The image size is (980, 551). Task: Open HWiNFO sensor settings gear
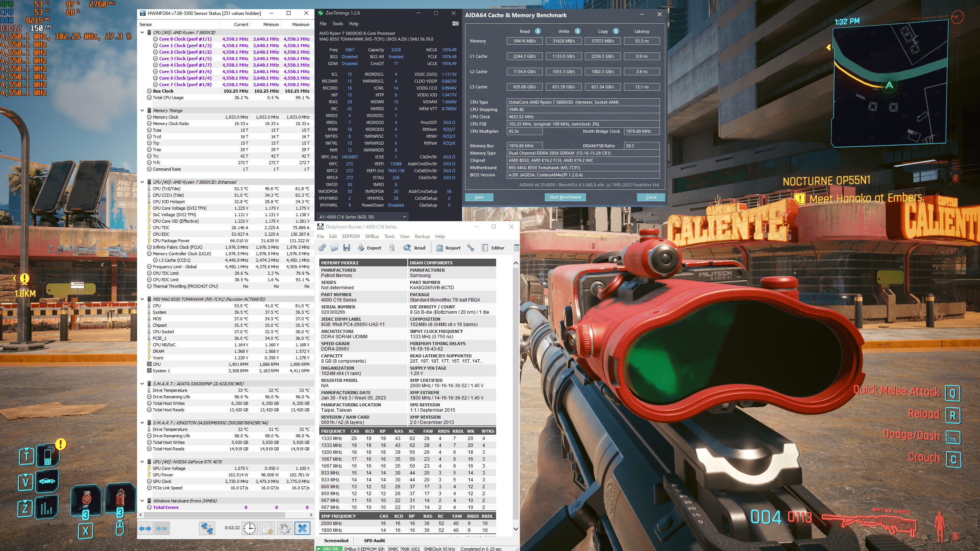coord(284,528)
